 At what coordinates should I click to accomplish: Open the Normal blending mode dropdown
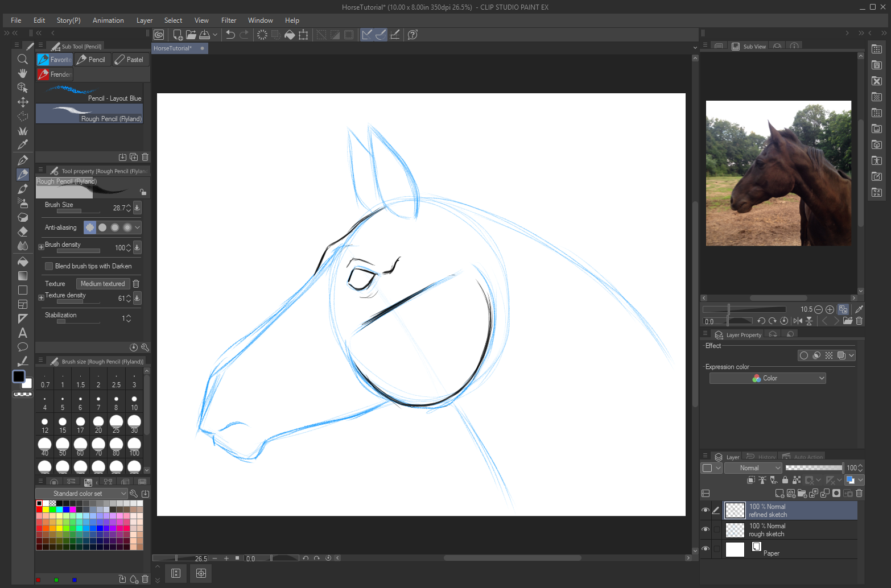(x=754, y=468)
